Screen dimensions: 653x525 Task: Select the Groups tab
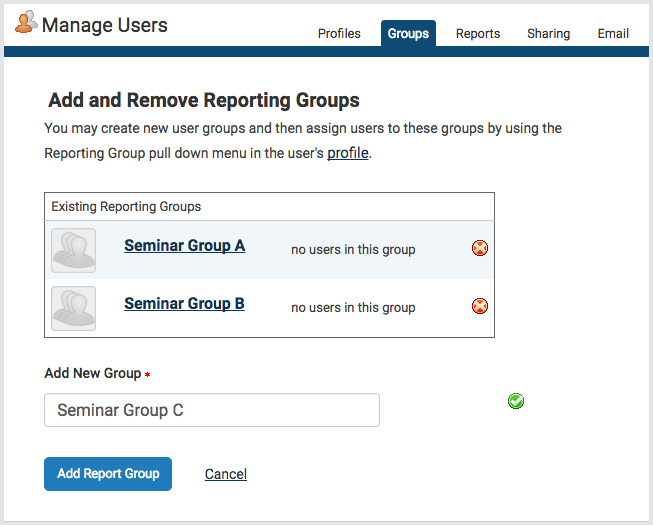(x=408, y=33)
